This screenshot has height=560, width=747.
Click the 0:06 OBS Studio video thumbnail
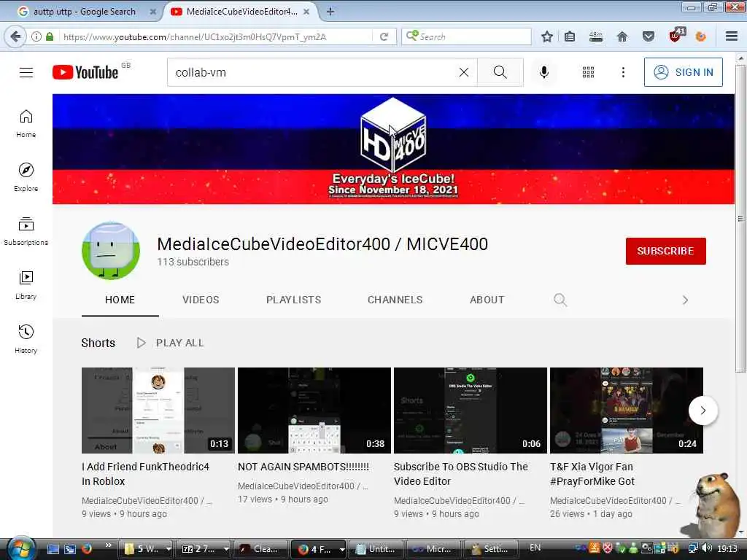471,410
